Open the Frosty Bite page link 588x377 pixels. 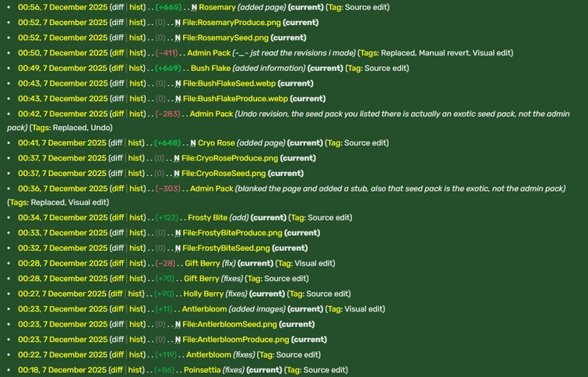[x=208, y=217]
